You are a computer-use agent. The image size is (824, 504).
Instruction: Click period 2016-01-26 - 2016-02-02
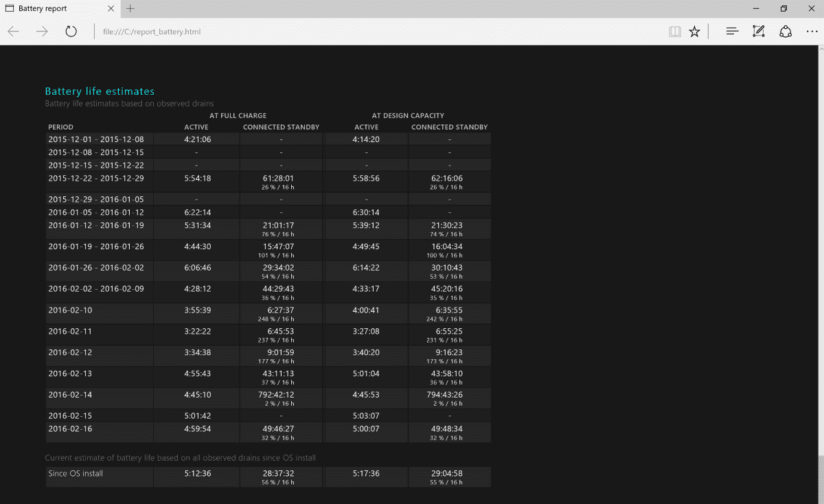[x=96, y=268]
